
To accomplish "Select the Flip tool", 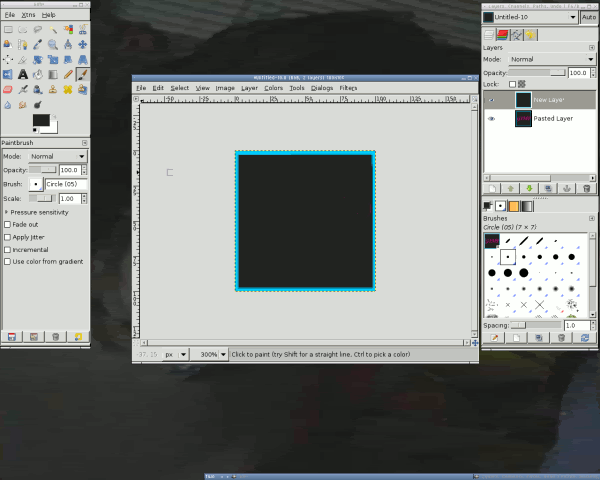I will click(8, 74).
